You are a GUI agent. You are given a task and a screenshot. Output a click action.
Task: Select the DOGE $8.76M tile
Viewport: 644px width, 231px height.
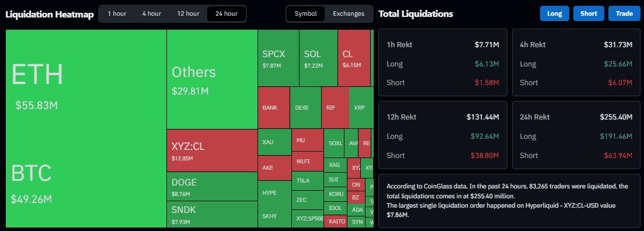(212, 186)
